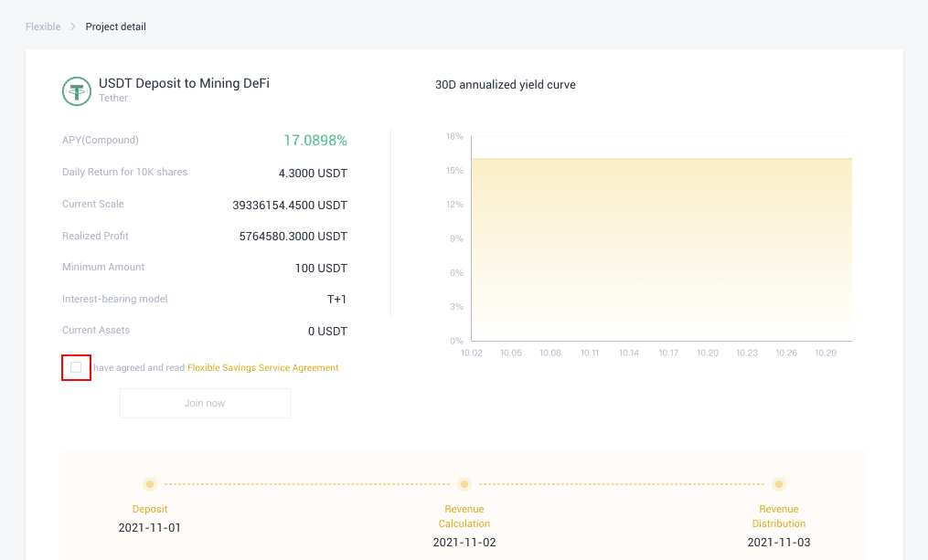Image resolution: width=928 pixels, height=560 pixels.
Task: Click the APY(Compound) label
Action: [101, 140]
